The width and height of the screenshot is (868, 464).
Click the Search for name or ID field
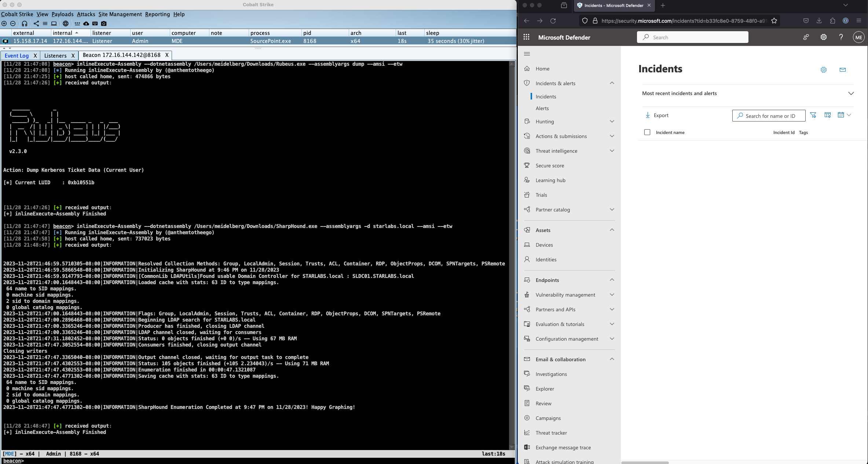pos(770,116)
